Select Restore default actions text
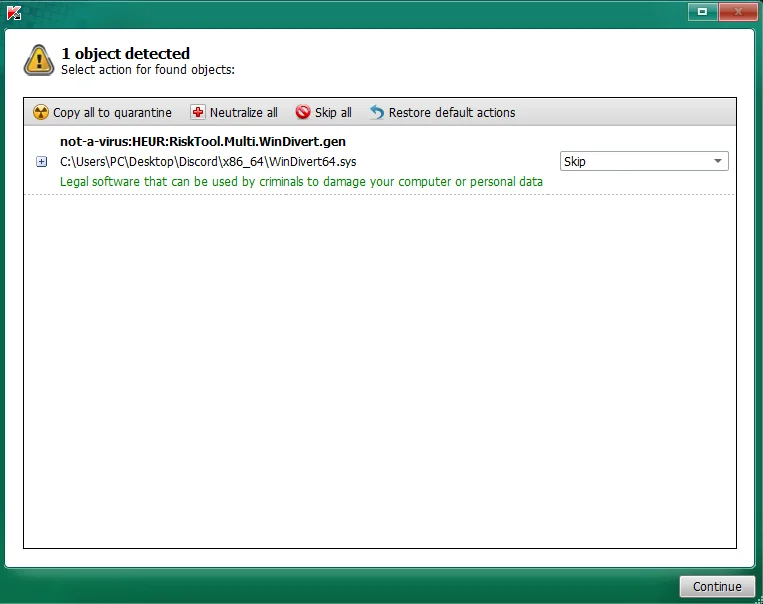 click(452, 112)
